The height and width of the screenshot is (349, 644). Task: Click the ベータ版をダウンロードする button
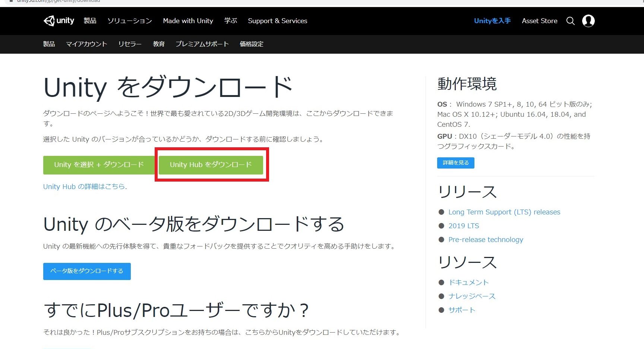87,271
